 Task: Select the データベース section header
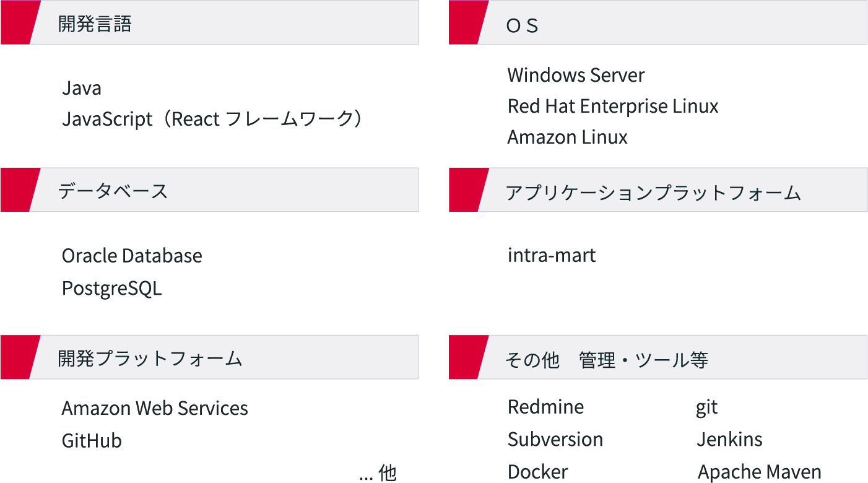113,191
